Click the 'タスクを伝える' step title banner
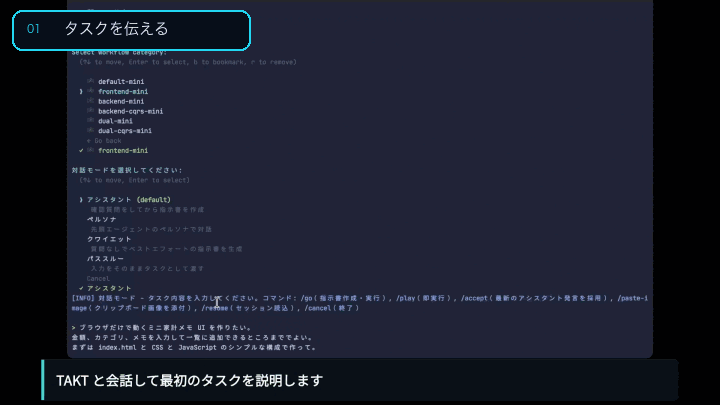Viewport: 720px width, 405px height. point(131,30)
